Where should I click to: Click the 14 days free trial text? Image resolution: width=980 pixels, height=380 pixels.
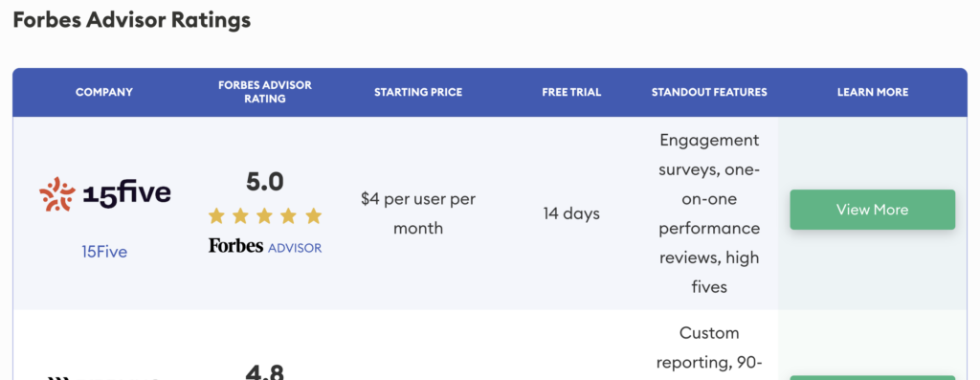pyautogui.click(x=571, y=213)
